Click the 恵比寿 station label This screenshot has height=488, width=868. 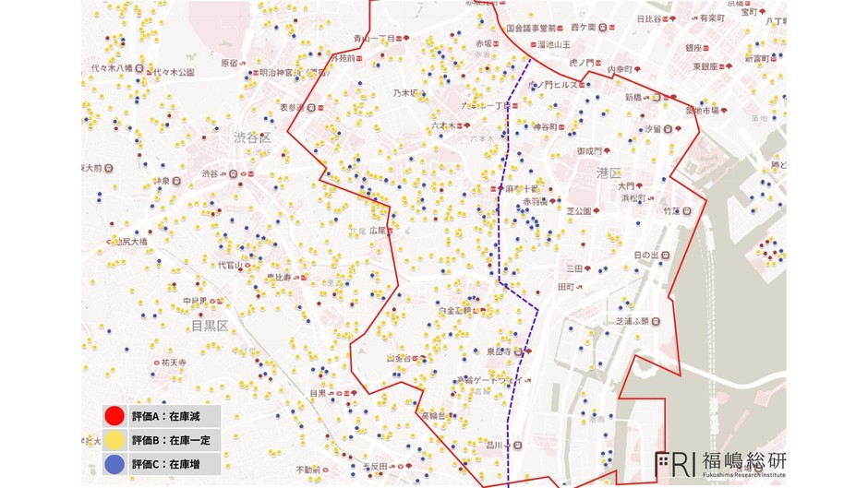click(279, 277)
